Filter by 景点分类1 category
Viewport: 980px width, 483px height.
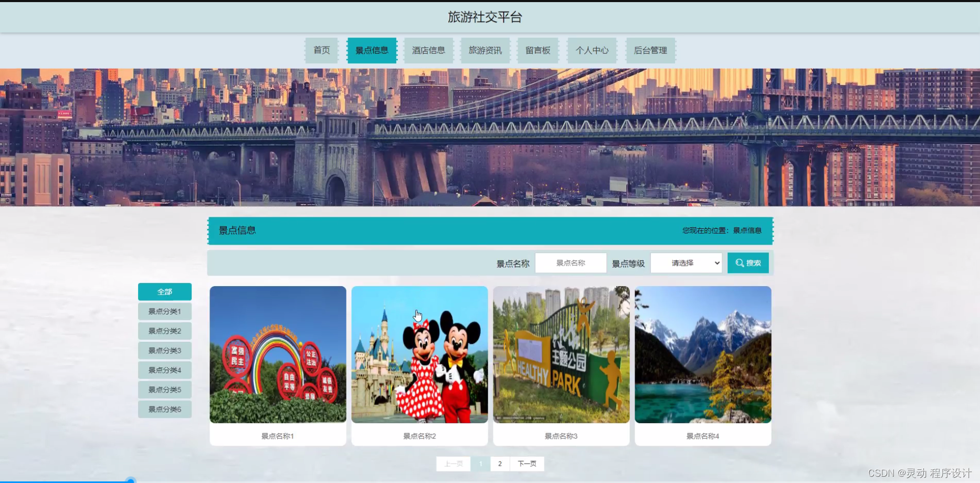[164, 311]
